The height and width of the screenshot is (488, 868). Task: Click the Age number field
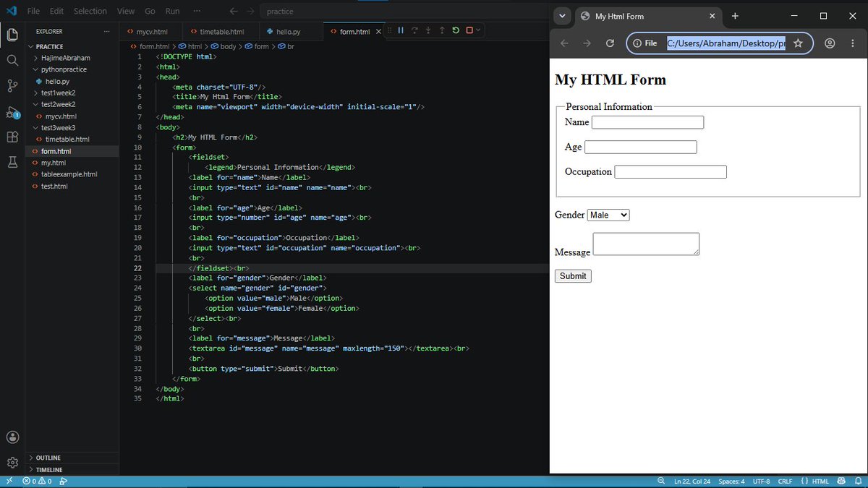tap(640, 147)
